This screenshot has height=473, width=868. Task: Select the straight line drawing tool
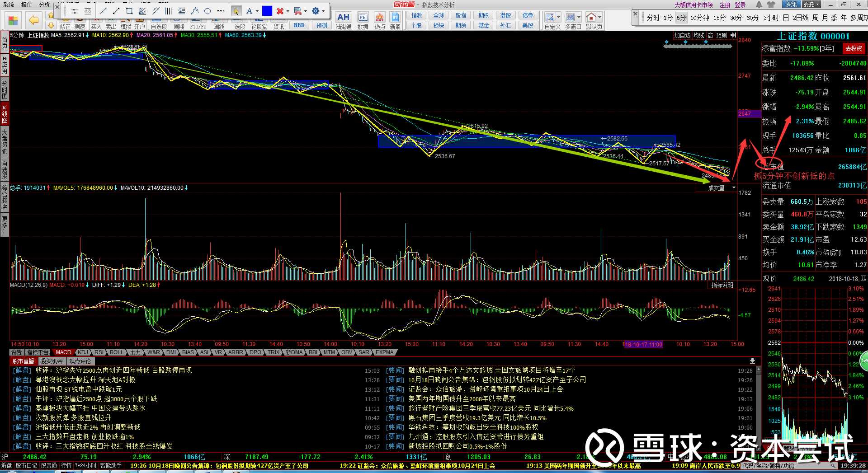click(x=104, y=11)
